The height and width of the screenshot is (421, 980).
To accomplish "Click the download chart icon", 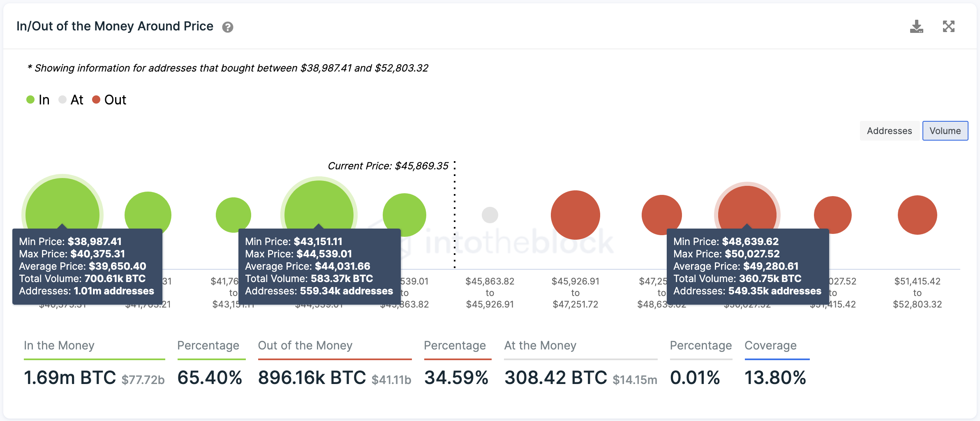I will [x=916, y=27].
